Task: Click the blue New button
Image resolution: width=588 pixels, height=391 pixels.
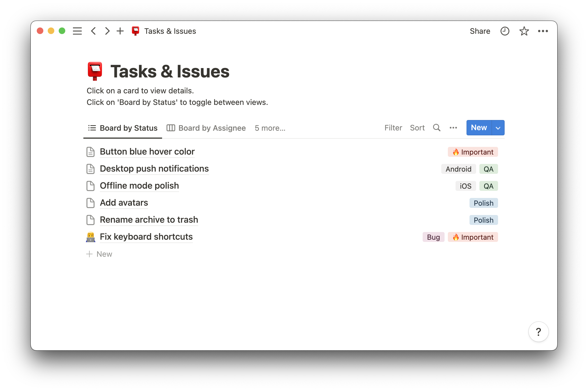Action: point(479,127)
